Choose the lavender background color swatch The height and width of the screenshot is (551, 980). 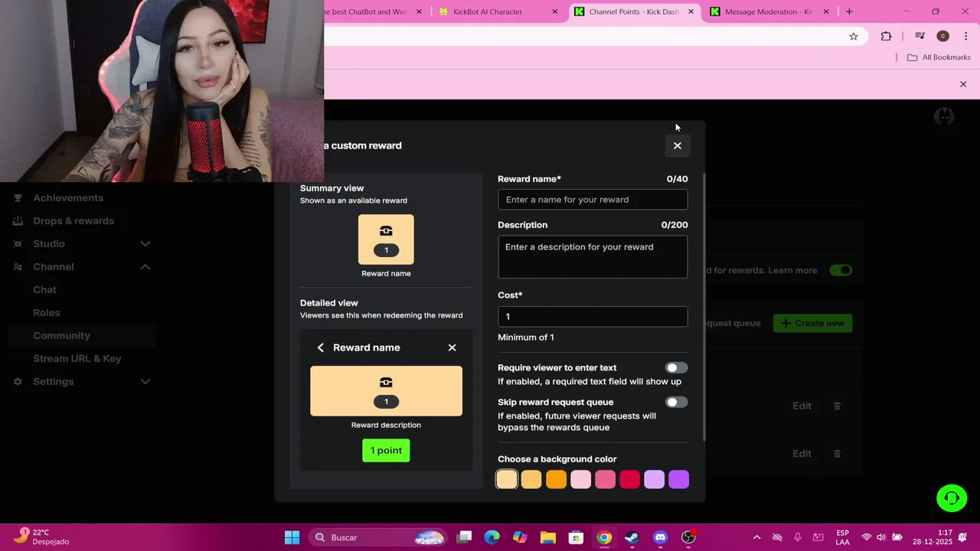point(654,479)
